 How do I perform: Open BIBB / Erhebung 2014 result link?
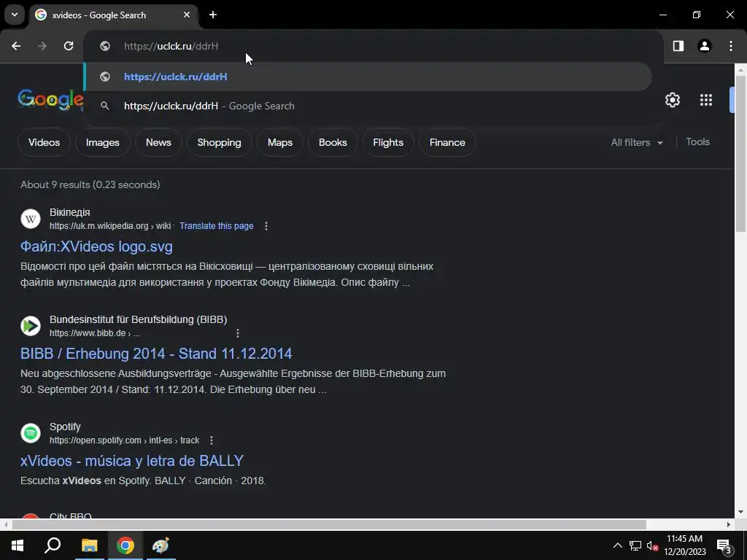[156, 354]
